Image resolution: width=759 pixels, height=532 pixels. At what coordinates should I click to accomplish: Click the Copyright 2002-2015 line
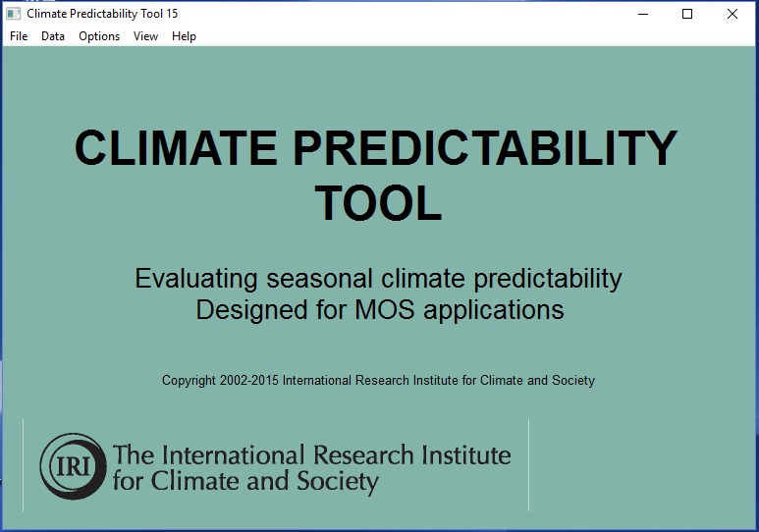[378, 381]
